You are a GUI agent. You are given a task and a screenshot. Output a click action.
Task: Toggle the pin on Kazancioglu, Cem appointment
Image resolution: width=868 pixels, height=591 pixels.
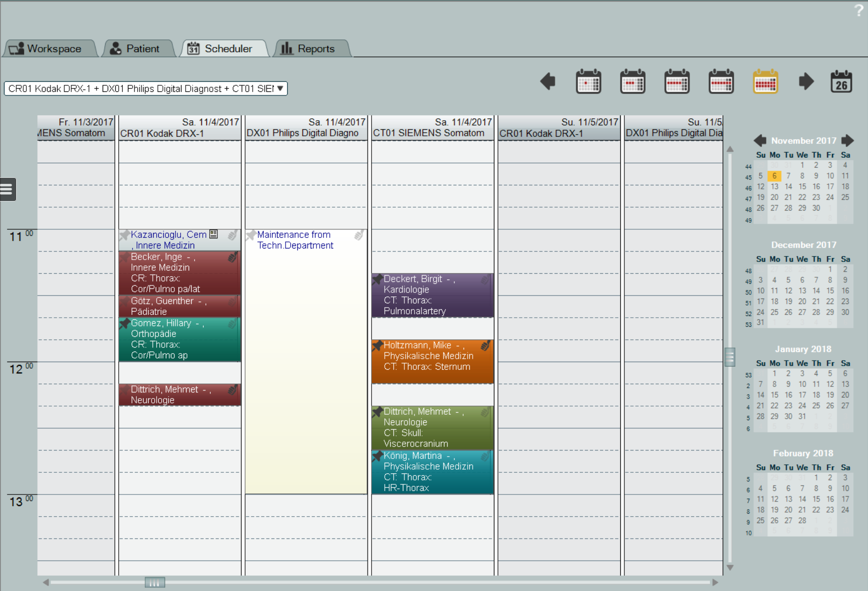coord(124,235)
